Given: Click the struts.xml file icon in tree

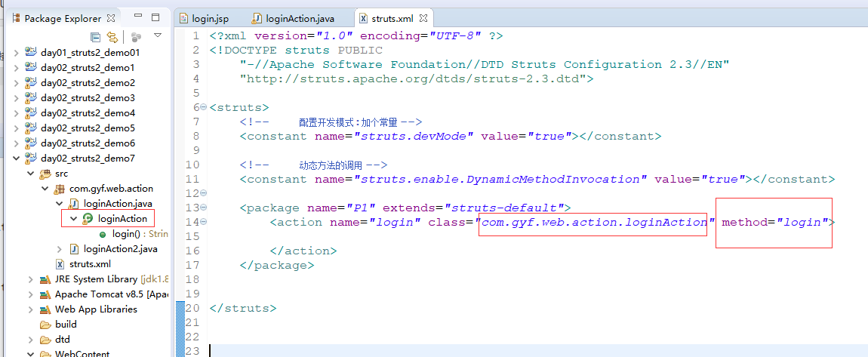Looking at the screenshot, I should tap(60, 264).
